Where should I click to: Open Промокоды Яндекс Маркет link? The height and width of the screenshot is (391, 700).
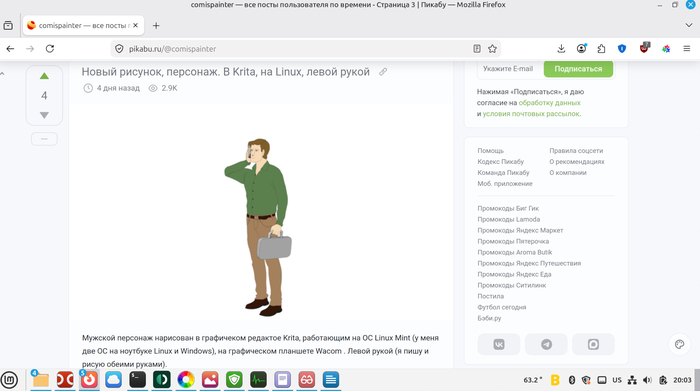coord(520,230)
